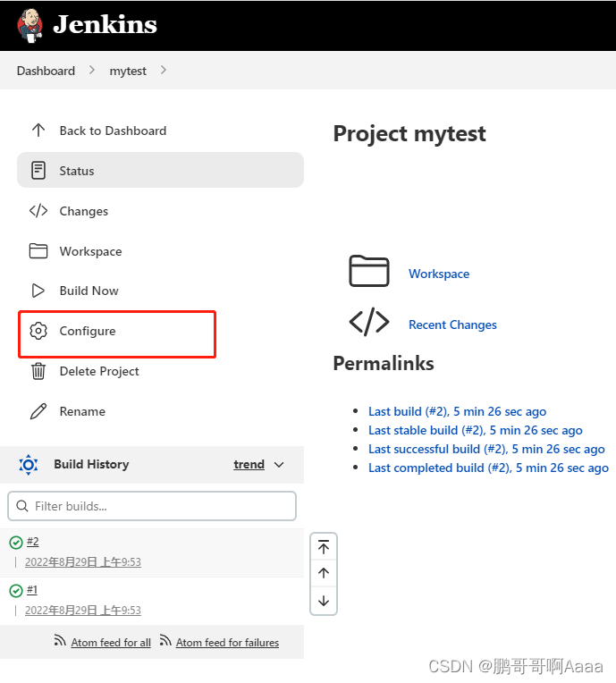Click the Changes code-brackets icon in sidebar
This screenshot has width=616, height=683.
pyautogui.click(x=38, y=211)
